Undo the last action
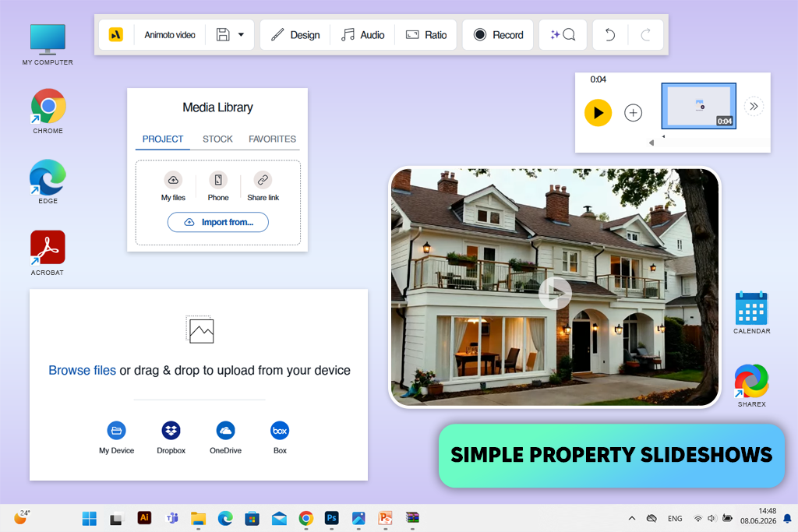 pos(609,34)
